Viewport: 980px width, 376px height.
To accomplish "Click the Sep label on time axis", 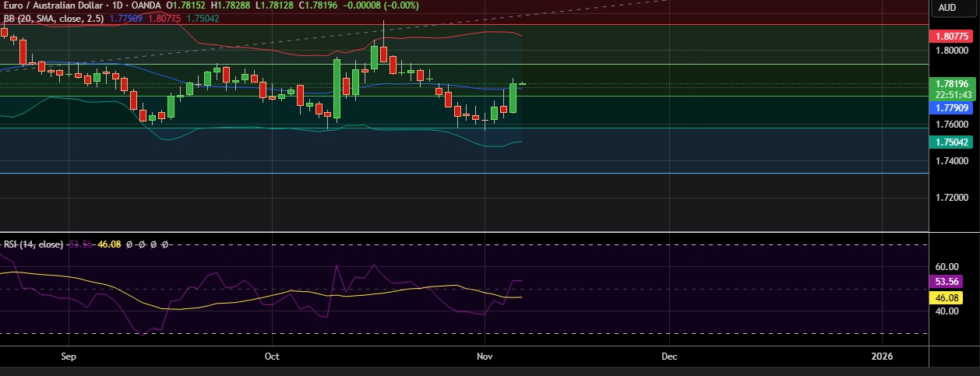I will click(x=69, y=356).
